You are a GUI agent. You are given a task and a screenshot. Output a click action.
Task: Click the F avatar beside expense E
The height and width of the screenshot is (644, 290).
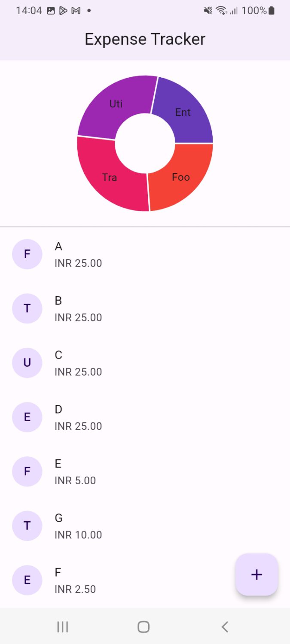(x=27, y=471)
